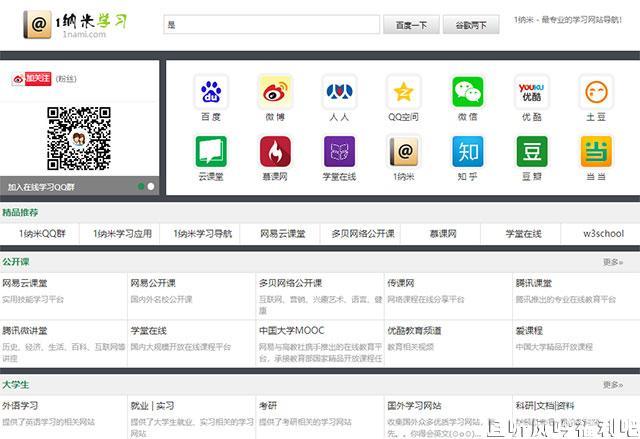Open the 当当 orange icon
The height and width of the screenshot is (439, 640).
596,151
